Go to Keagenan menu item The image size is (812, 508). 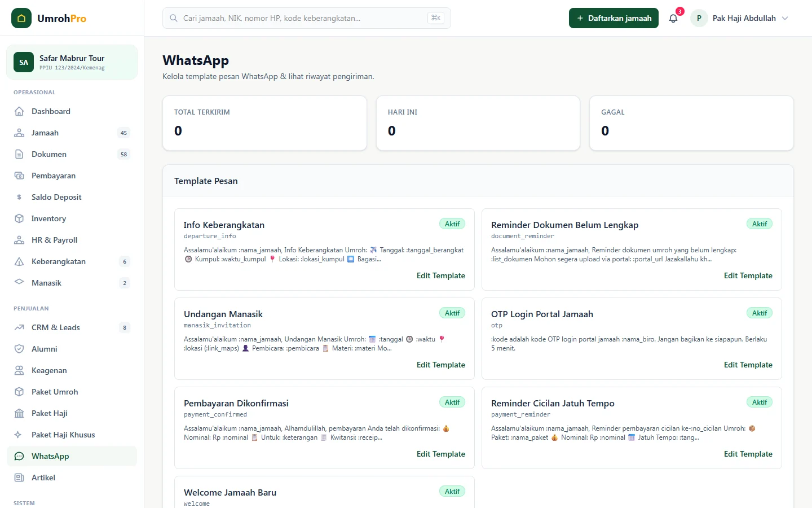72,370
